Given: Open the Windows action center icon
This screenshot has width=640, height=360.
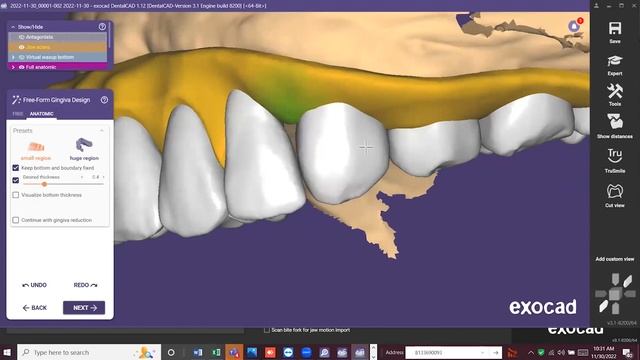Looking at the screenshot, I should point(627,352).
